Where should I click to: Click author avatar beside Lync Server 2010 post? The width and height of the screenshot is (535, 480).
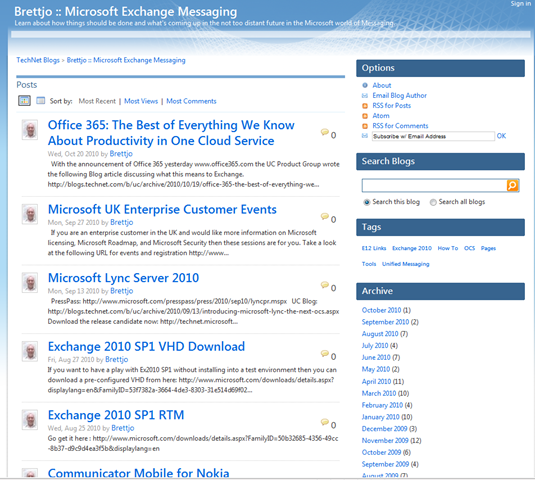tap(30, 282)
